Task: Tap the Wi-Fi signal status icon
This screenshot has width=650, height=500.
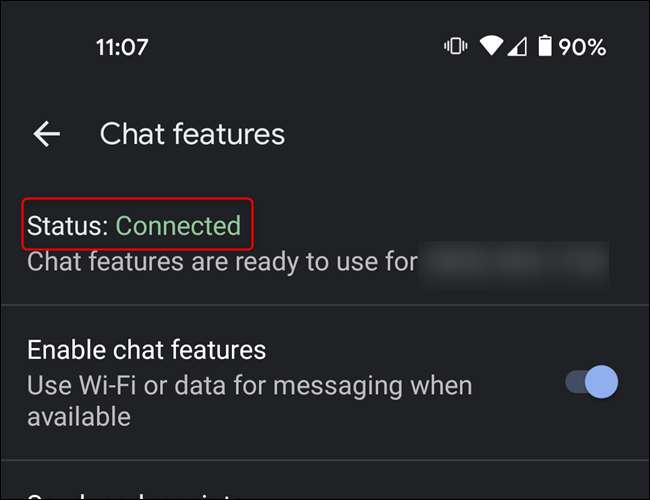Action: 491,46
